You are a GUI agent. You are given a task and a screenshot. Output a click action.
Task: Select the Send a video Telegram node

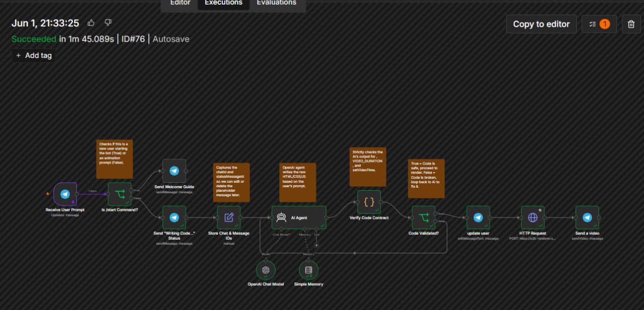(x=587, y=217)
